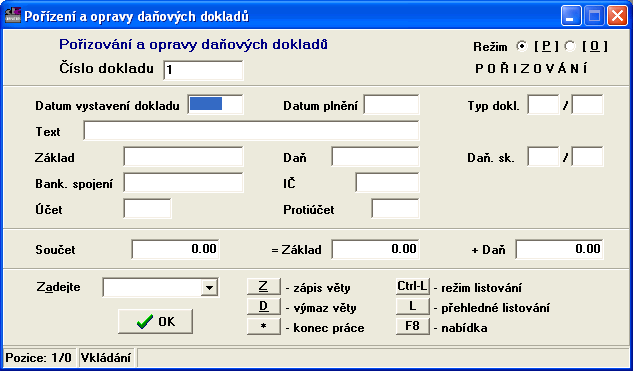Click the Zadejte combo box text area
The height and width of the screenshot is (371, 633).
(152, 287)
